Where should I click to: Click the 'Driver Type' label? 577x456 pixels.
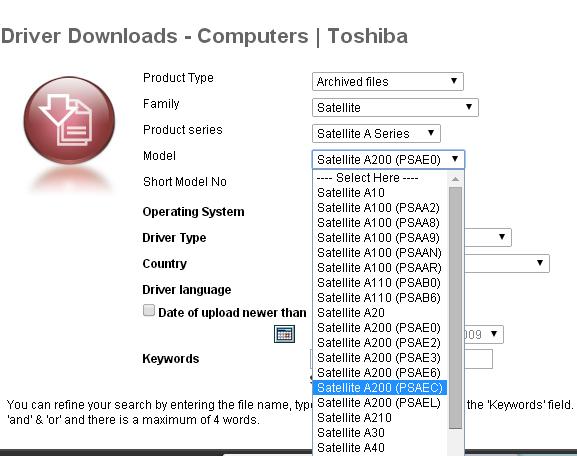[x=174, y=238]
